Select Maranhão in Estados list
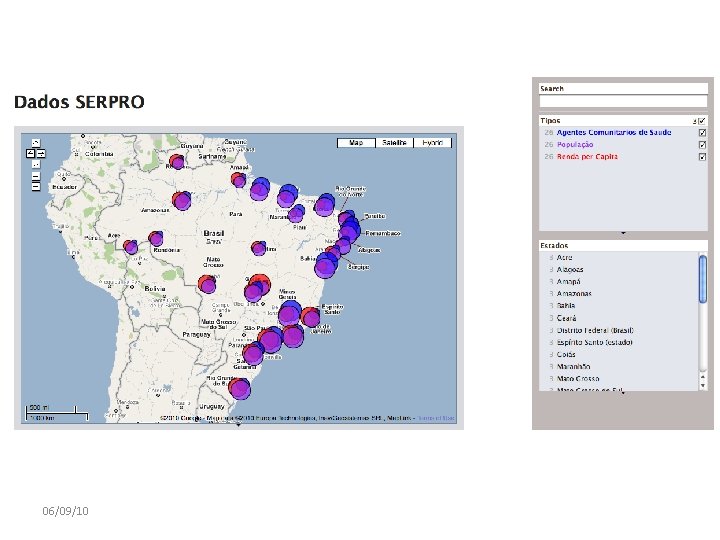 [574, 366]
